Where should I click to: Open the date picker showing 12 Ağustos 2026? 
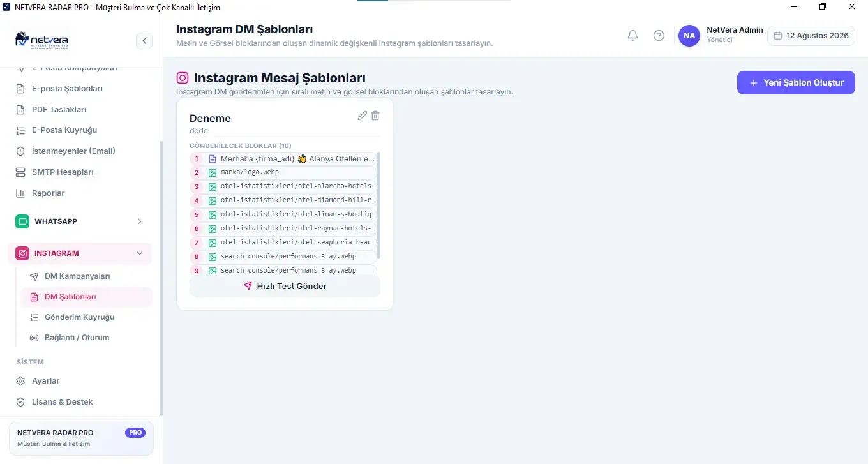[811, 36]
